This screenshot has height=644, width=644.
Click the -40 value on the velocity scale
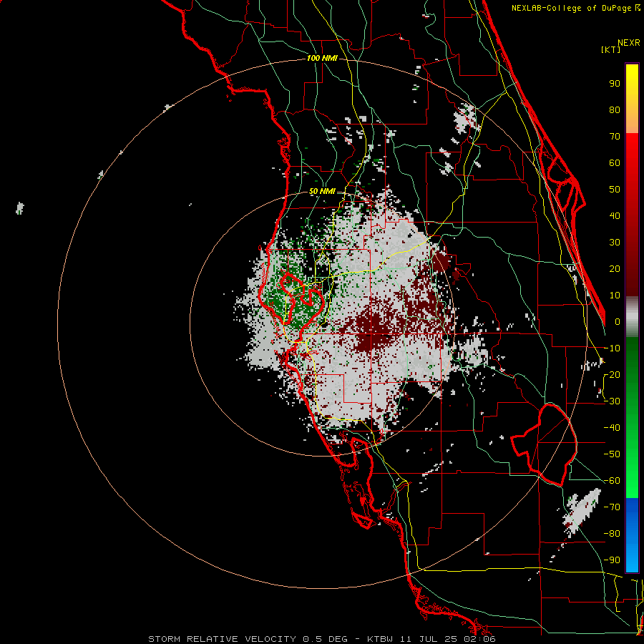click(612, 428)
